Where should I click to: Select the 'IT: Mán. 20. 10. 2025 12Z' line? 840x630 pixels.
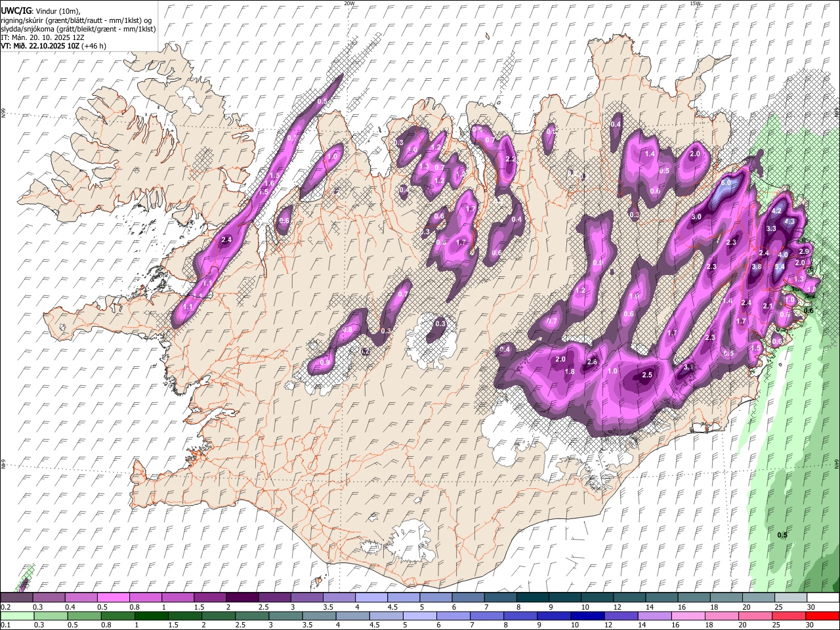click(43, 37)
